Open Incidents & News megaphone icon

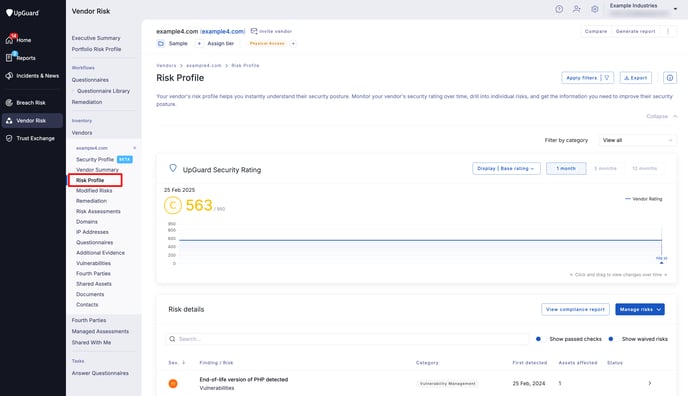[x=9, y=75]
